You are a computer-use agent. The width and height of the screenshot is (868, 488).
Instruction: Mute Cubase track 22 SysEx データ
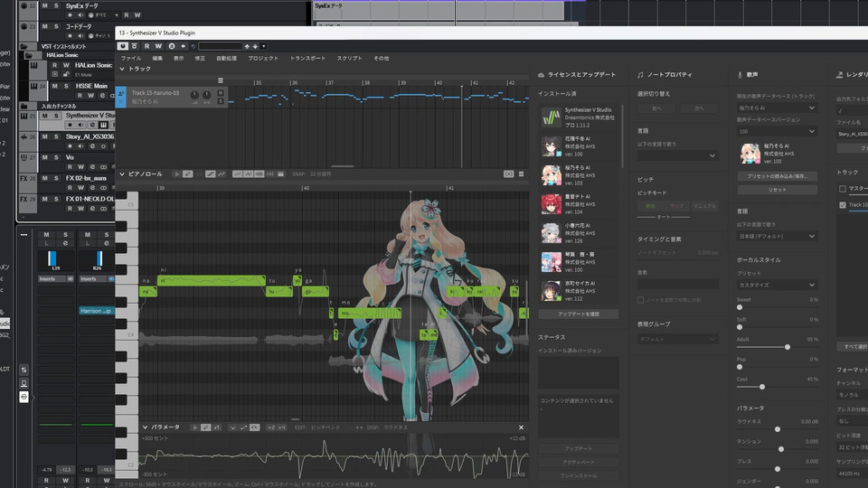point(45,5)
